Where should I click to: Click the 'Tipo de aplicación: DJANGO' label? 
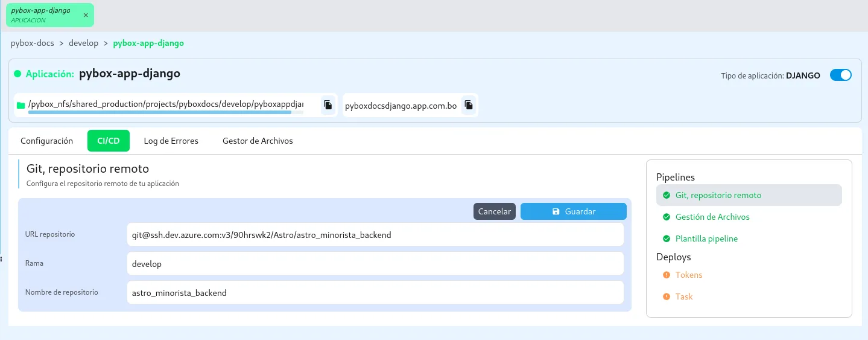(770, 76)
